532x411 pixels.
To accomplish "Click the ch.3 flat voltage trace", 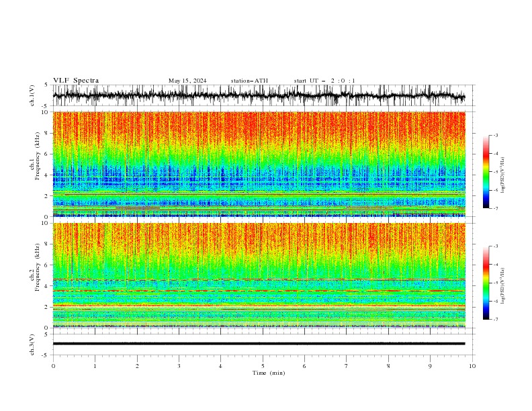I will tap(259, 344).
